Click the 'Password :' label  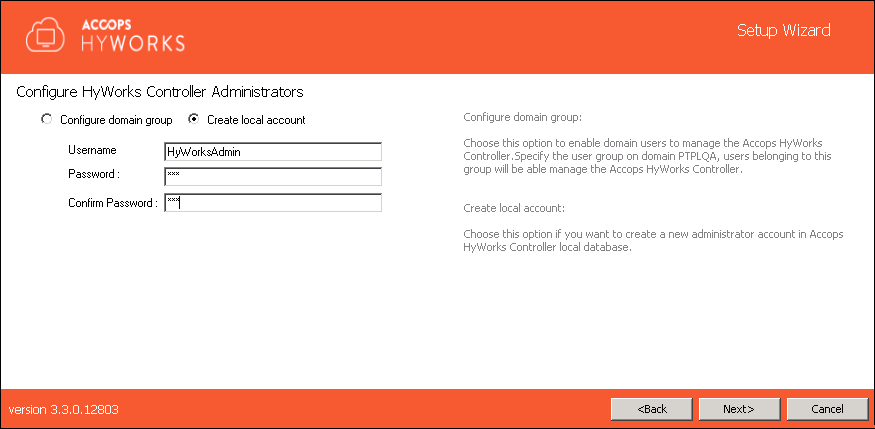point(94,174)
